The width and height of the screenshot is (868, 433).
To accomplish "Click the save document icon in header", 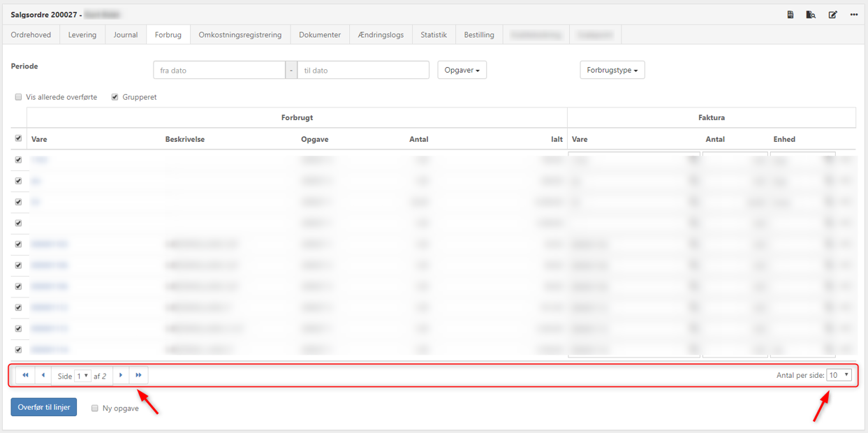I will 790,15.
